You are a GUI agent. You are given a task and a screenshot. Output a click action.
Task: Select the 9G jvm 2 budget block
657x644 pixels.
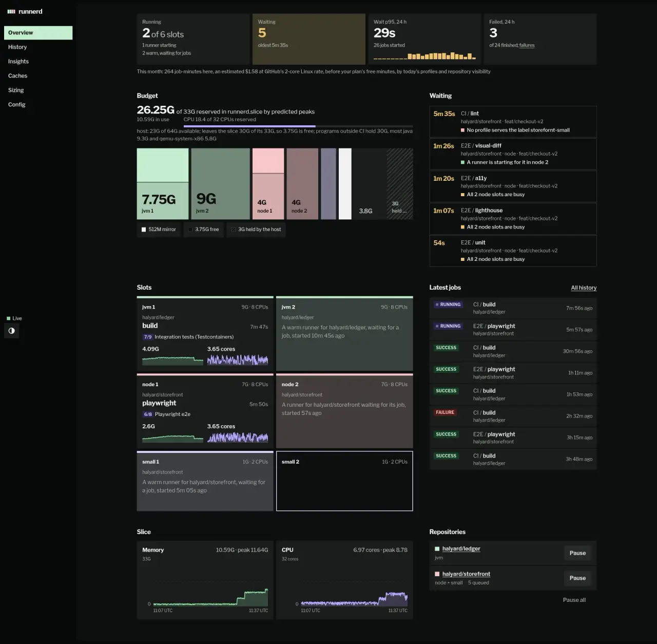click(220, 184)
